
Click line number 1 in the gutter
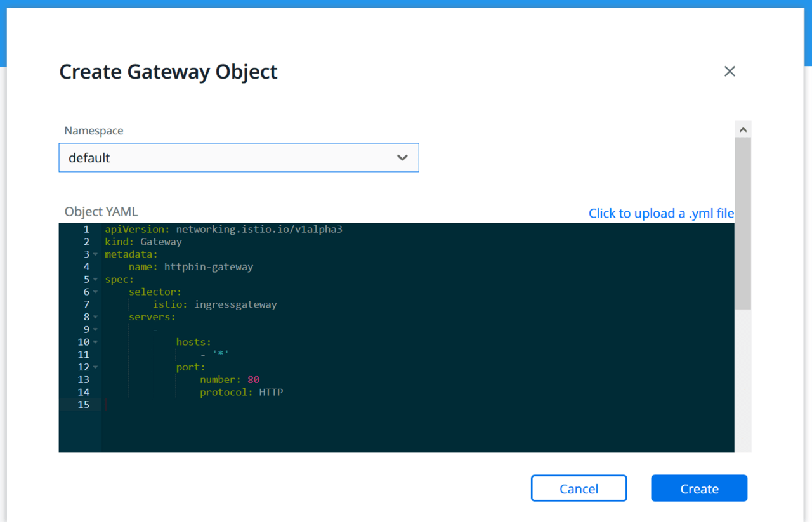86,229
